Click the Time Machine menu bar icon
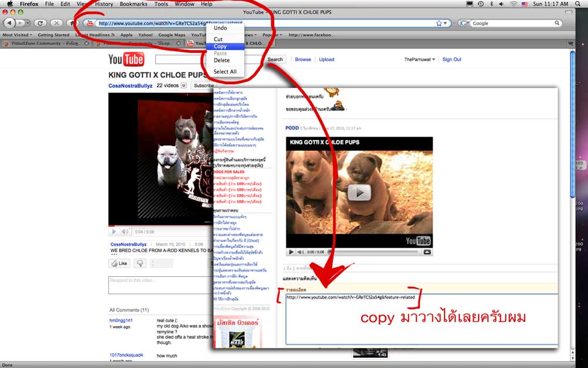588x368 pixels. pos(481,4)
